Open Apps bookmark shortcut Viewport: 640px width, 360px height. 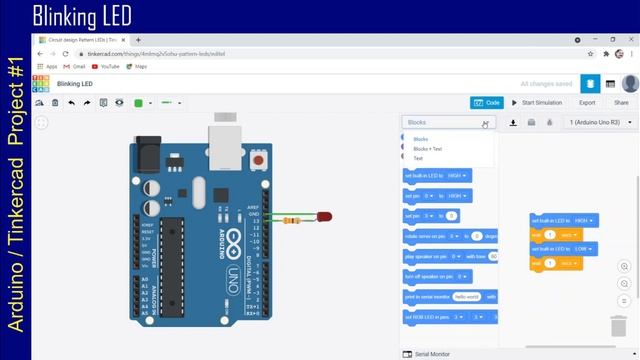pyautogui.click(x=47, y=67)
